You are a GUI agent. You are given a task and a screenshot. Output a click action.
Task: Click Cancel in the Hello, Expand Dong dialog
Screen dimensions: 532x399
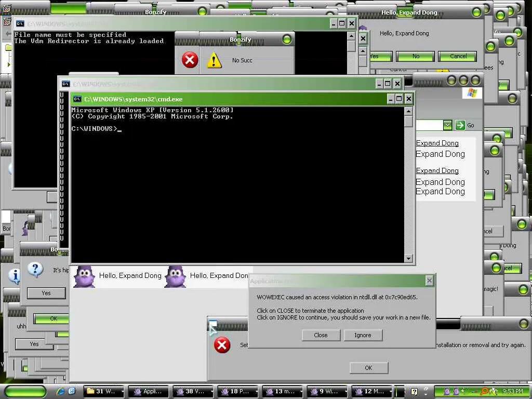[458, 56]
